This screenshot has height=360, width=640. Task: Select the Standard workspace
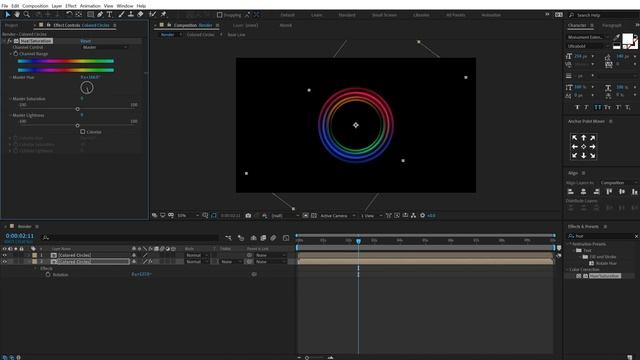(x=347, y=15)
